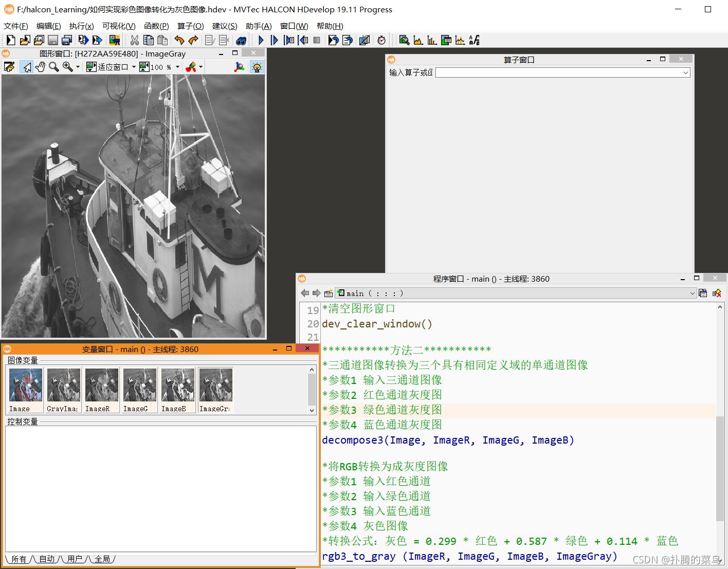The height and width of the screenshot is (569, 728).
Task: Open the 建议(S) menu
Action: (x=225, y=26)
